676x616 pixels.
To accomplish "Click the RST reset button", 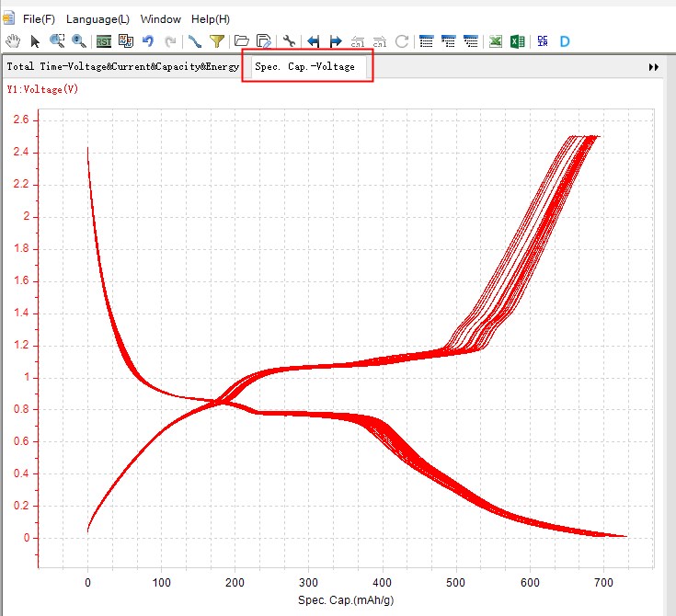I will point(104,41).
